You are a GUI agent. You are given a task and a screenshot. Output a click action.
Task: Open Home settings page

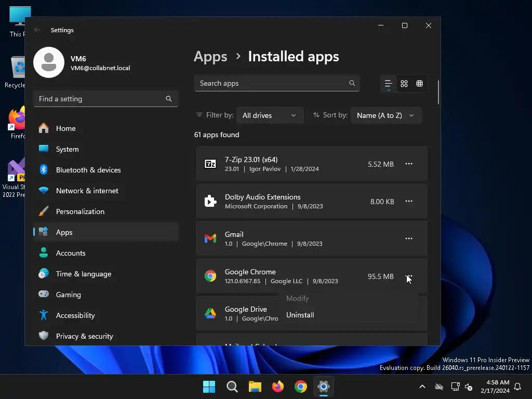click(x=106, y=128)
